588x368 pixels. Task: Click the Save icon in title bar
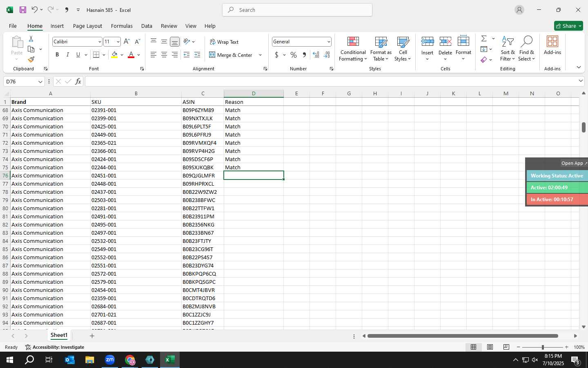click(x=23, y=10)
